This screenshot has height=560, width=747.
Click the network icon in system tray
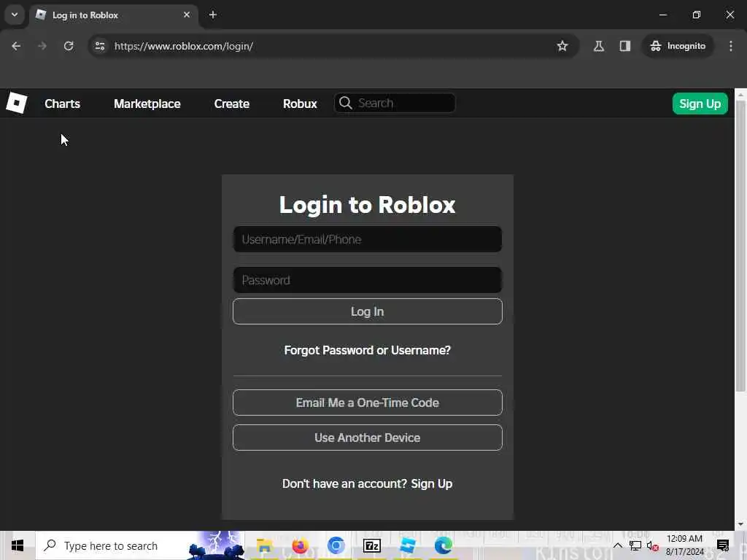[635, 545]
